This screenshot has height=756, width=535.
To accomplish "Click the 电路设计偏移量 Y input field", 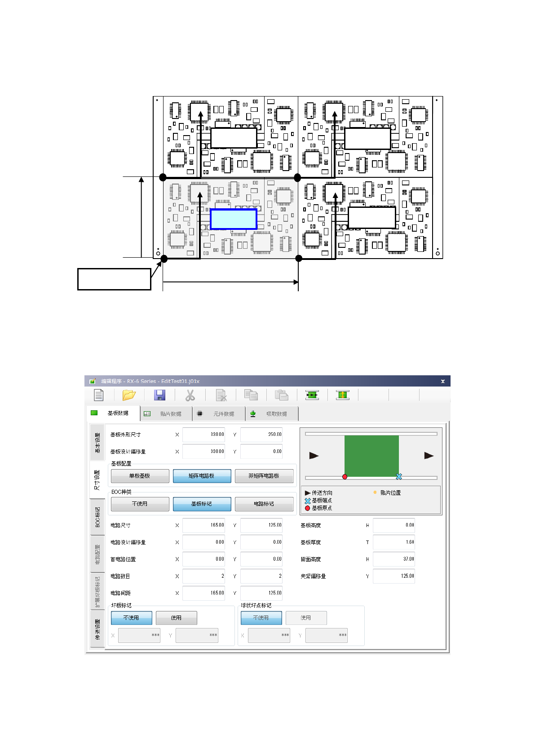I will click(x=261, y=542).
